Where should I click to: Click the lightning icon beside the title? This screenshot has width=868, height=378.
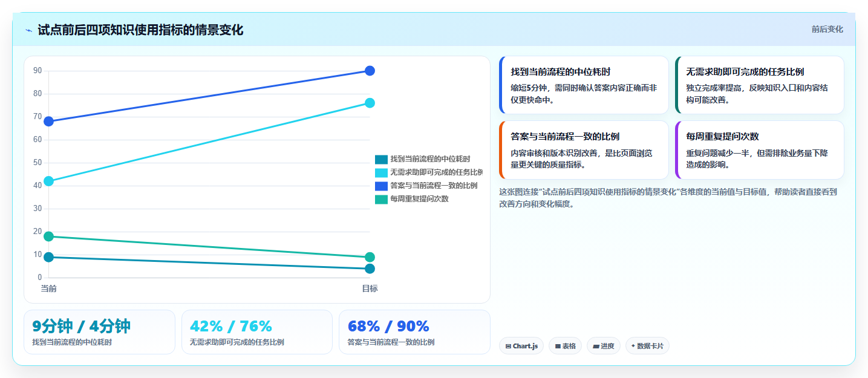point(29,30)
